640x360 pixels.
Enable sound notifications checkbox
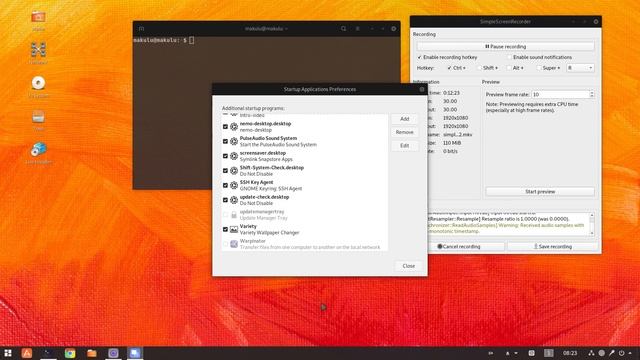(509, 57)
